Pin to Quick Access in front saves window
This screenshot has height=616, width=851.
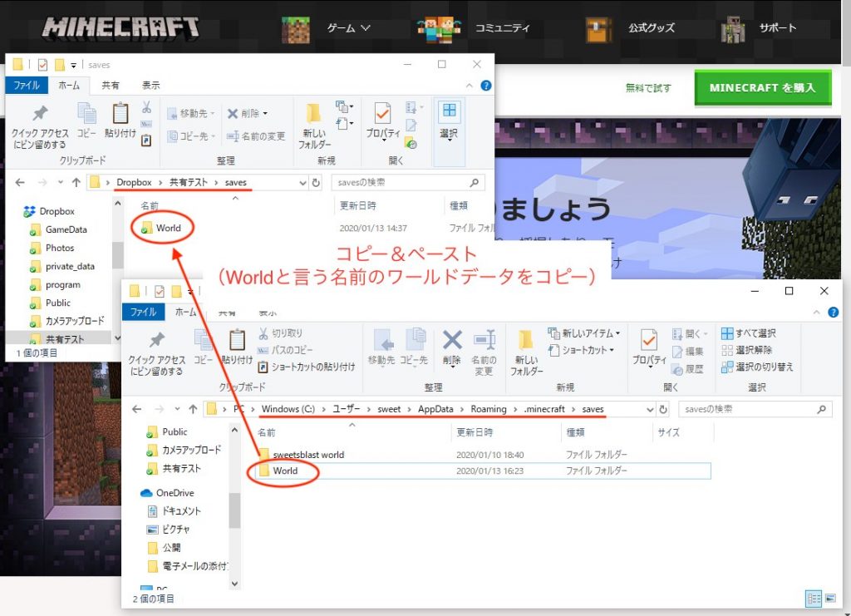coord(157,353)
